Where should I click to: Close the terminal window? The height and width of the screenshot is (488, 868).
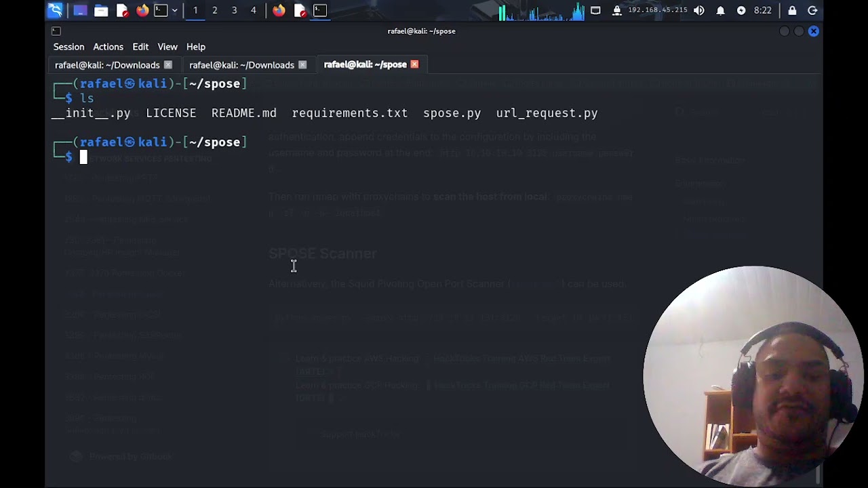814,31
